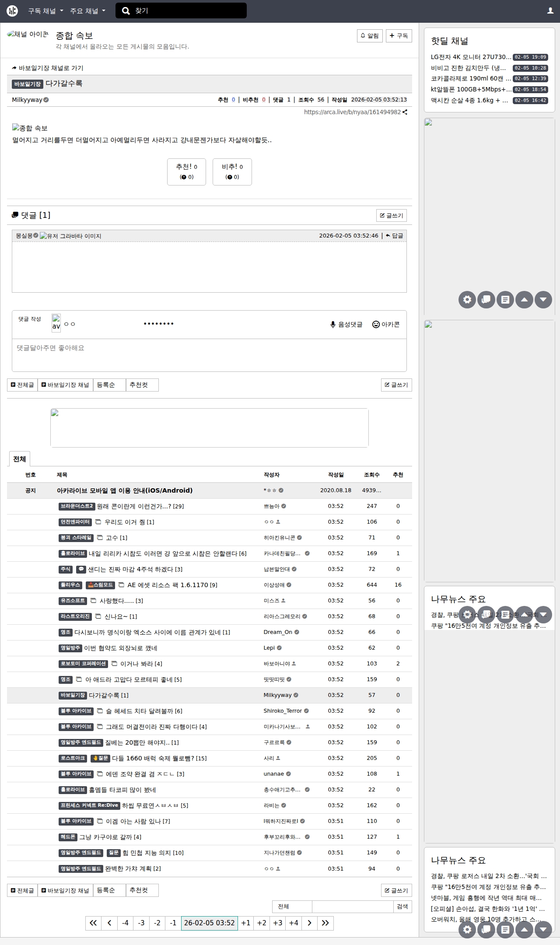Jump to last page with double-right arrow

coord(325,923)
